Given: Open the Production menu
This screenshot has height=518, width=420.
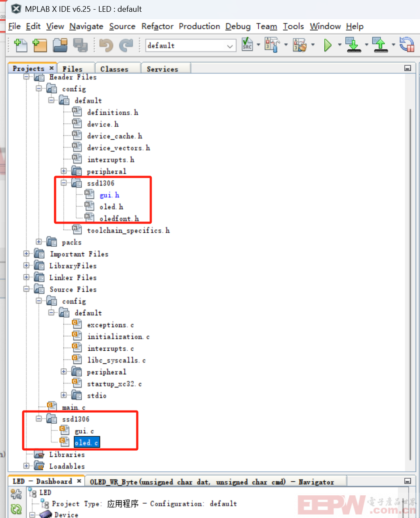Looking at the screenshot, I should point(199,27).
